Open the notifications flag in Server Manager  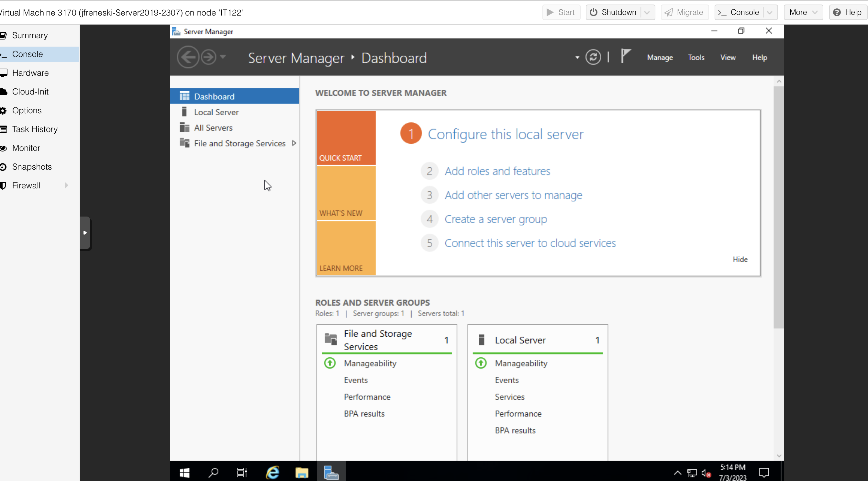click(x=625, y=56)
